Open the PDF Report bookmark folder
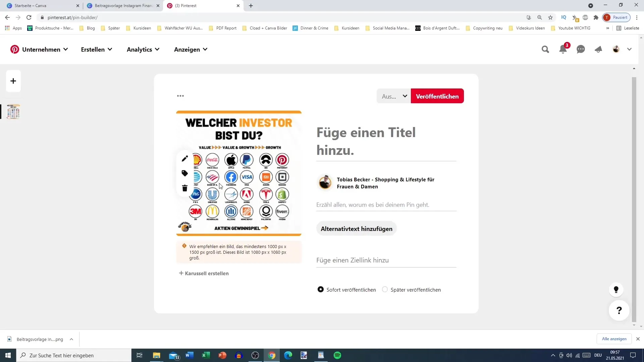644x362 pixels. [223, 28]
